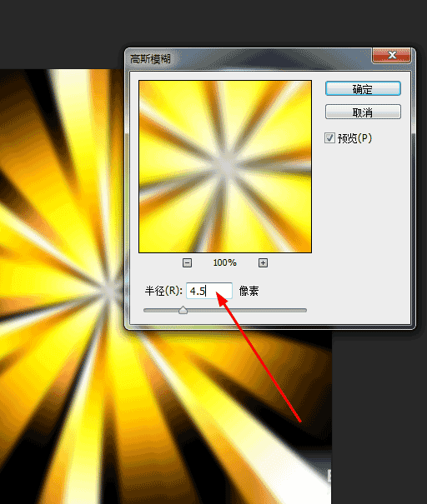The height and width of the screenshot is (504, 427).
Task: Click the radius slider handle
Action: pyautogui.click(x=183, y=310)
